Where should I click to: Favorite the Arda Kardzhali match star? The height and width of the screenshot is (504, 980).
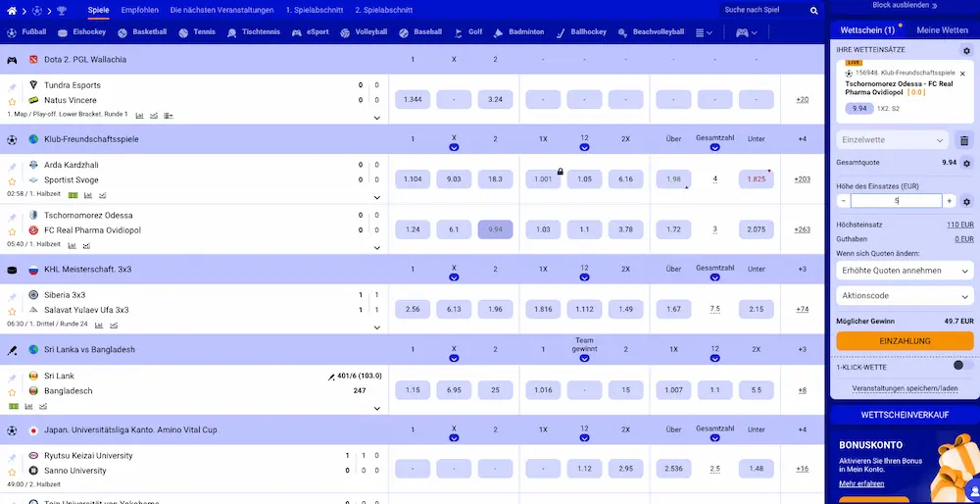tap(12, 181)
